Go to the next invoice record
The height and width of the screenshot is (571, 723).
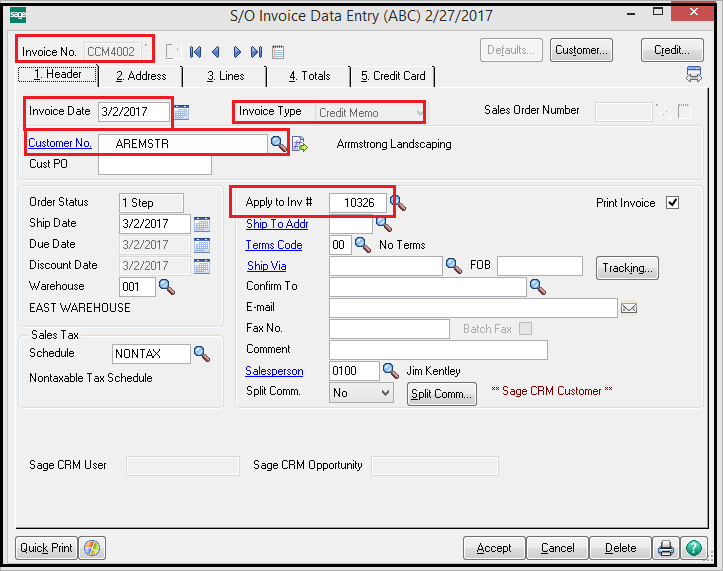[237, 52]
